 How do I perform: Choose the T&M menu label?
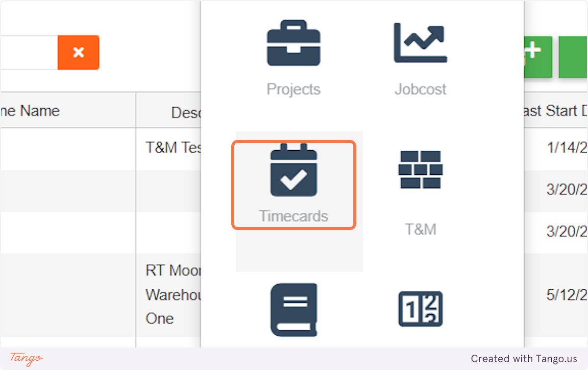tap(420, 230)
